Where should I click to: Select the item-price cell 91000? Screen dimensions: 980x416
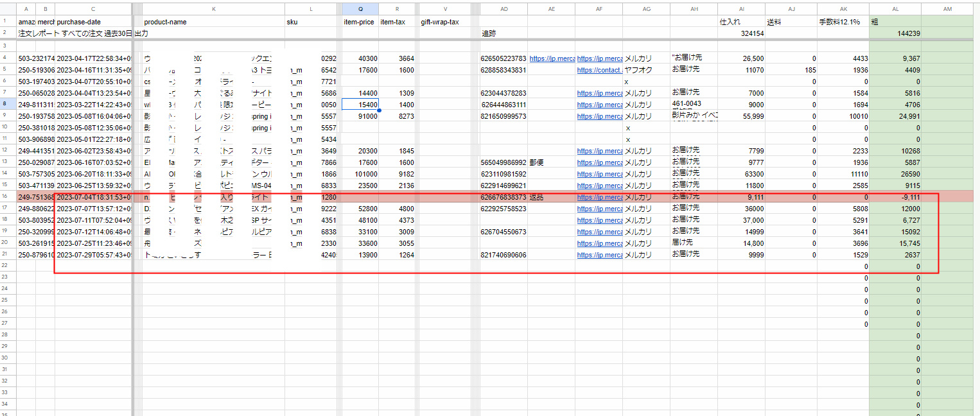click(360, 116)
